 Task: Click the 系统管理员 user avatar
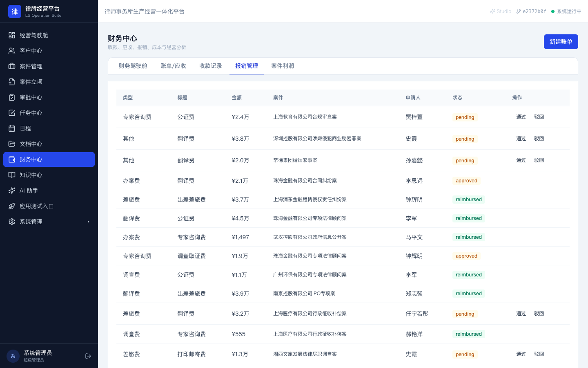[x=13, y=356]
